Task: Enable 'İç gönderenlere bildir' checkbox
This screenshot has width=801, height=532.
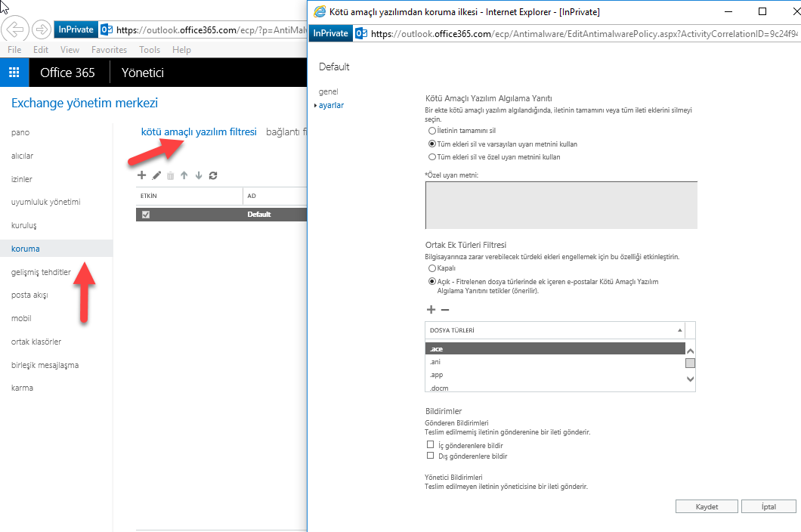Action: (x=430, y=444)
